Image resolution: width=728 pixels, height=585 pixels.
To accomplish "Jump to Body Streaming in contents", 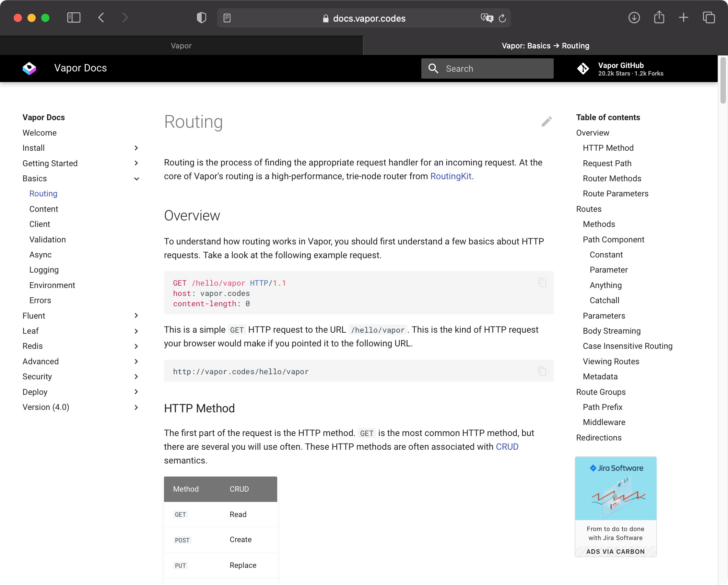I will (612, 331).
